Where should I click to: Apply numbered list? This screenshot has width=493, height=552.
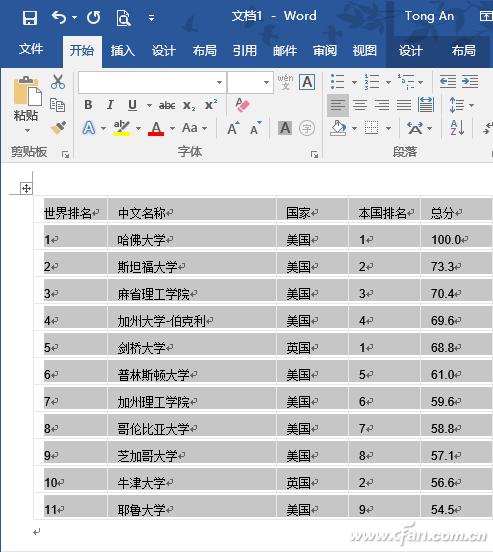pyautogui.click(x=372, y=82)
